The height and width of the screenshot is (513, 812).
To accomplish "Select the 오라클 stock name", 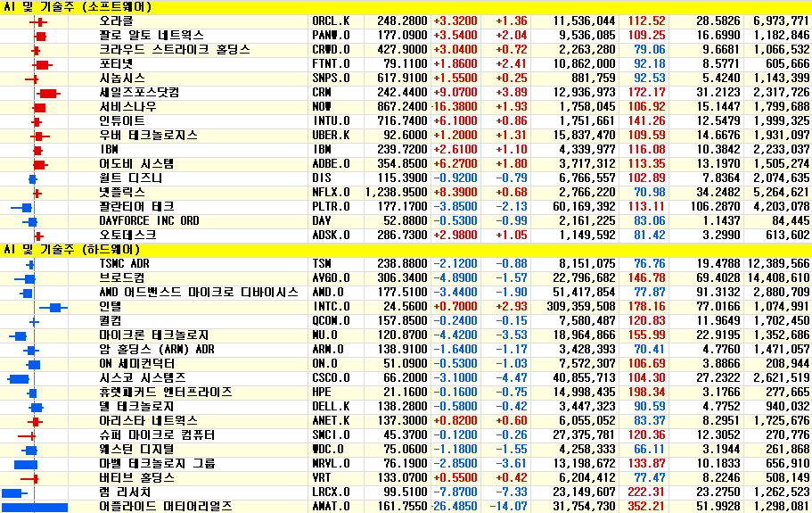I will tap(117, 21).
